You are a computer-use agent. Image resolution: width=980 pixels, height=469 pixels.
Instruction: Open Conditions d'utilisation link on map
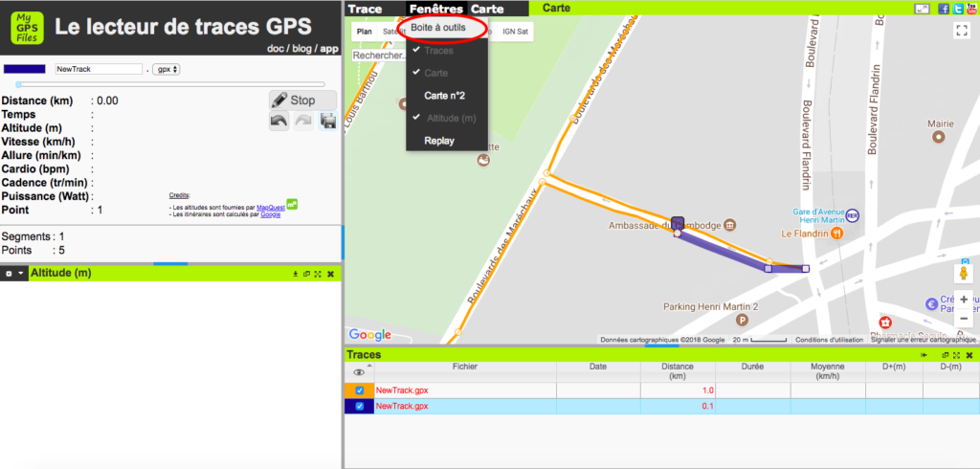830,340
